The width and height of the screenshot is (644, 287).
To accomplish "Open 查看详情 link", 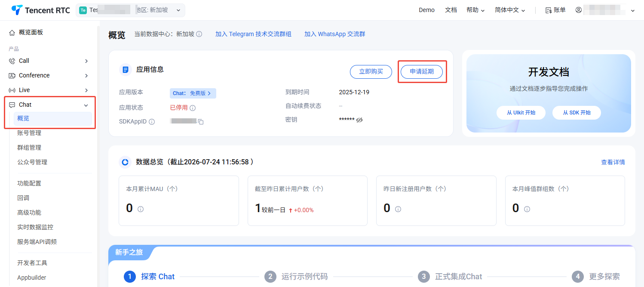I will pos(613,163).
